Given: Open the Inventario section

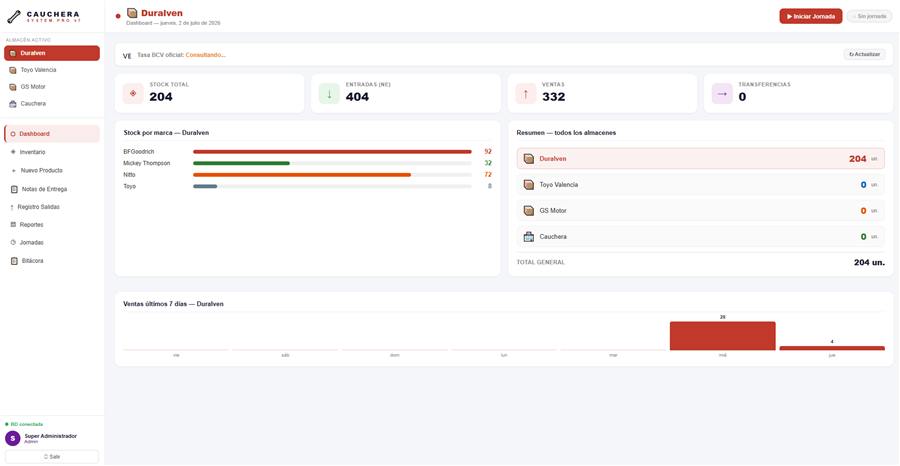Looking at the screenshot, I should click(52, 152).
